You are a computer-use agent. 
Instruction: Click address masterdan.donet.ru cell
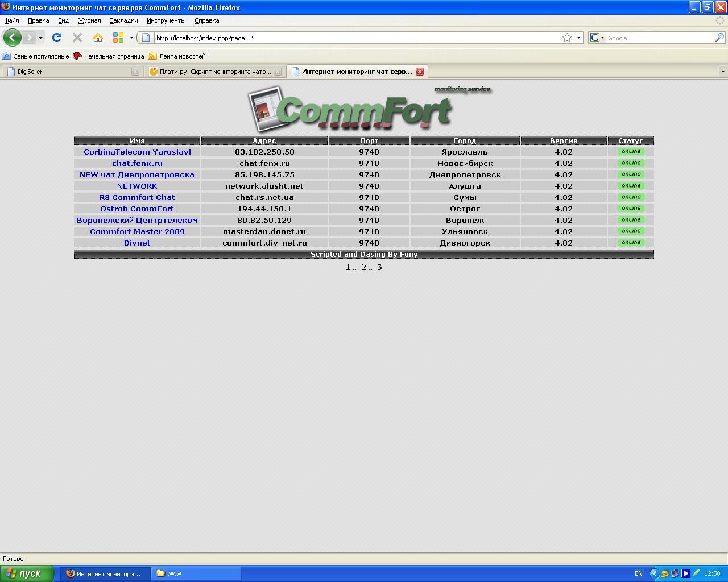pos(264,231)
